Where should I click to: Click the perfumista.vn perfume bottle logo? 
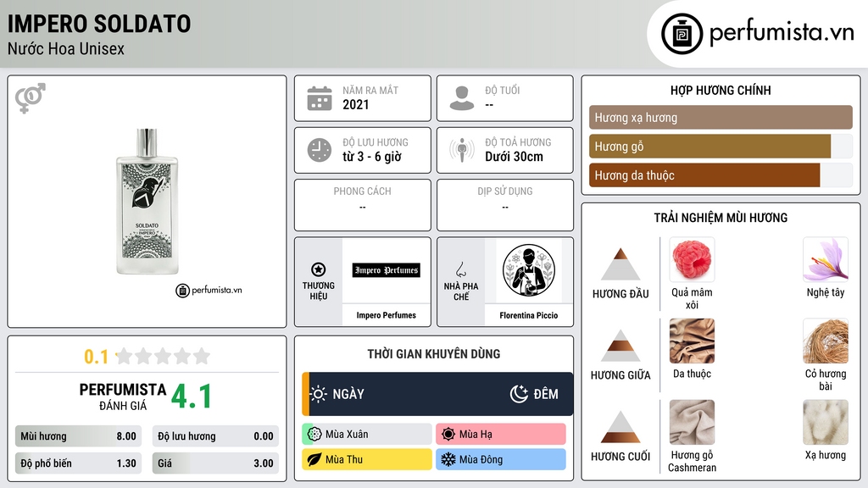click(x=682, y=34)
